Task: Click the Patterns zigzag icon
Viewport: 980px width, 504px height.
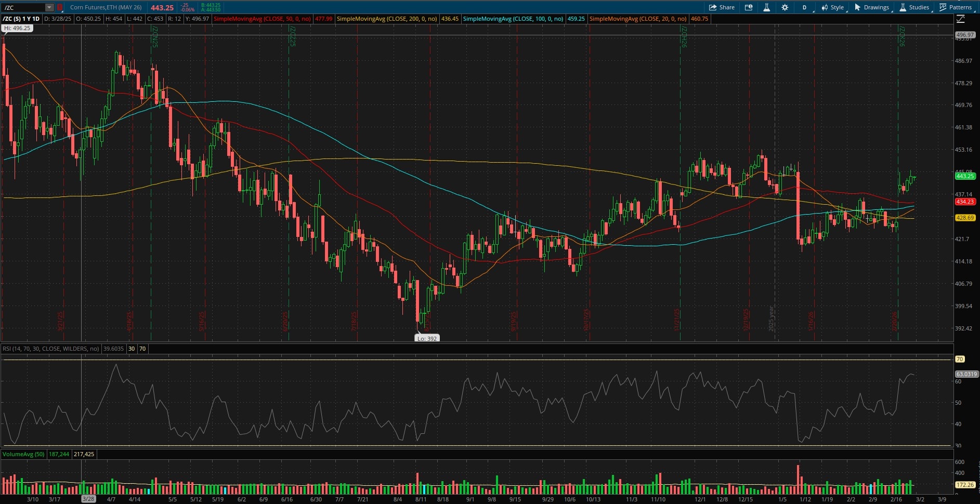Action: [x=943, y=7]
